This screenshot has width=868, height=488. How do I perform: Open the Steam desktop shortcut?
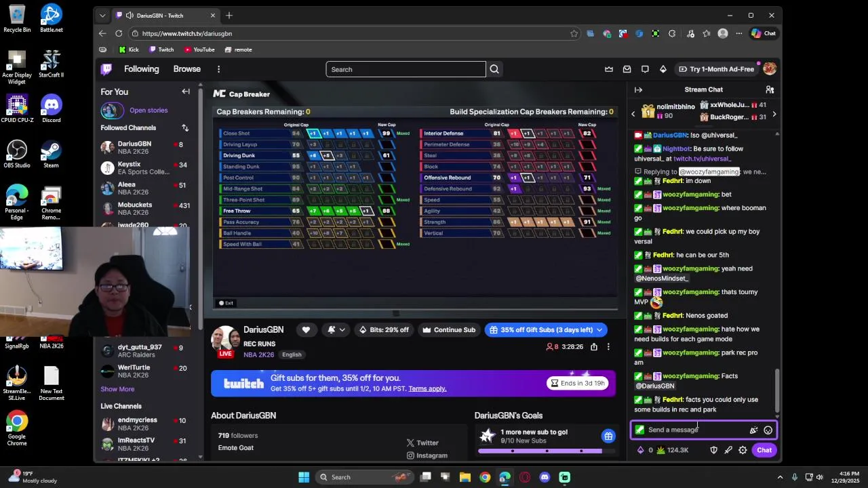(x=51, y=154)
